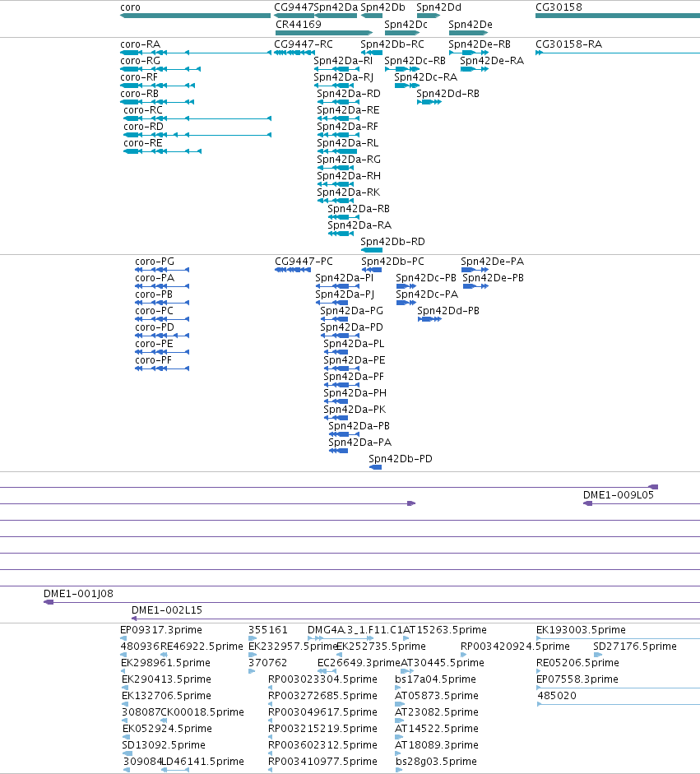This screenshot has width=700, height=774.
Task: Select protein Spn42Dd-PB
Action: click(x=429, y=319)
